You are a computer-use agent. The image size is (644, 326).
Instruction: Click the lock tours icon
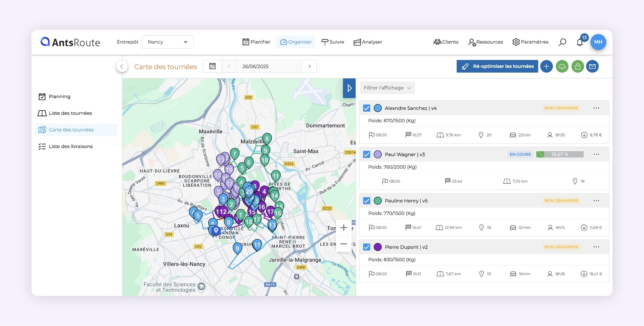(578, 66)
